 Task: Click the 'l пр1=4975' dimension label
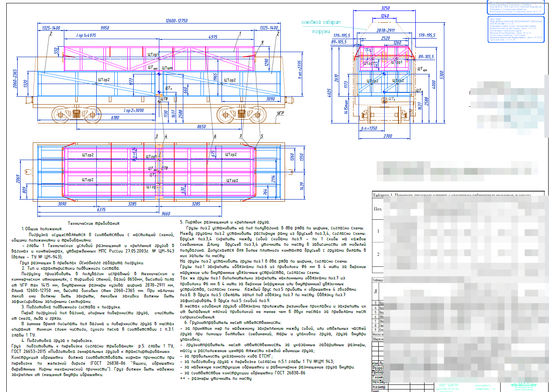coord(86,36)
